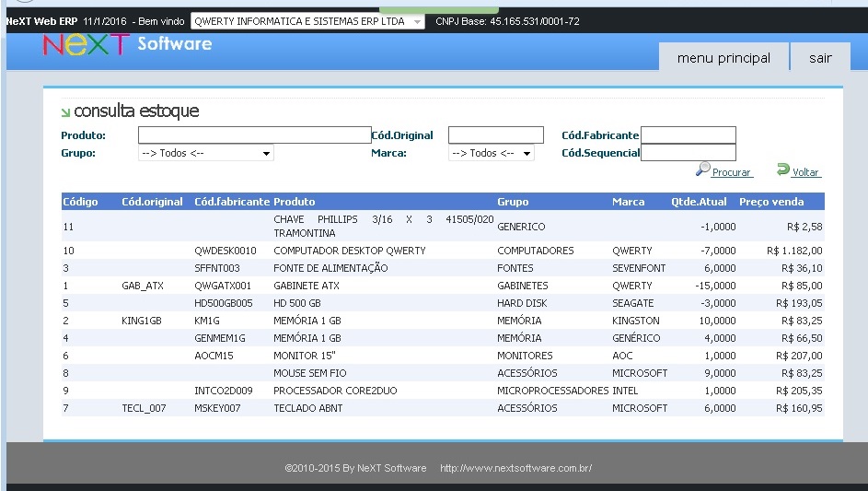Viewport: 868px width, 491px height.
Task: Click the R$ 207,00 price cell
Action: point(799,356)
